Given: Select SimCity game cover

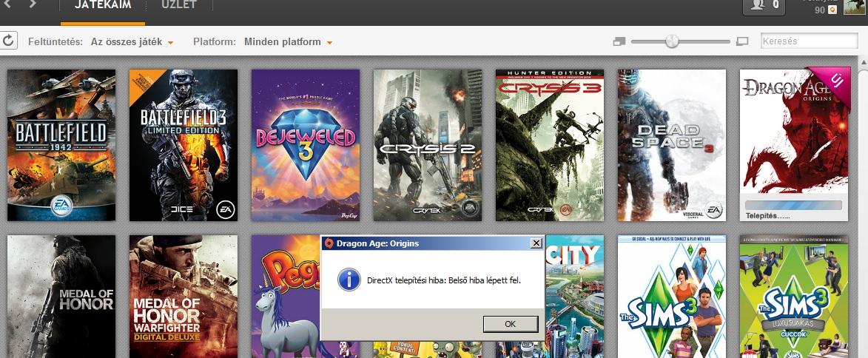Looking at the screenshot, I should point(574,297).
